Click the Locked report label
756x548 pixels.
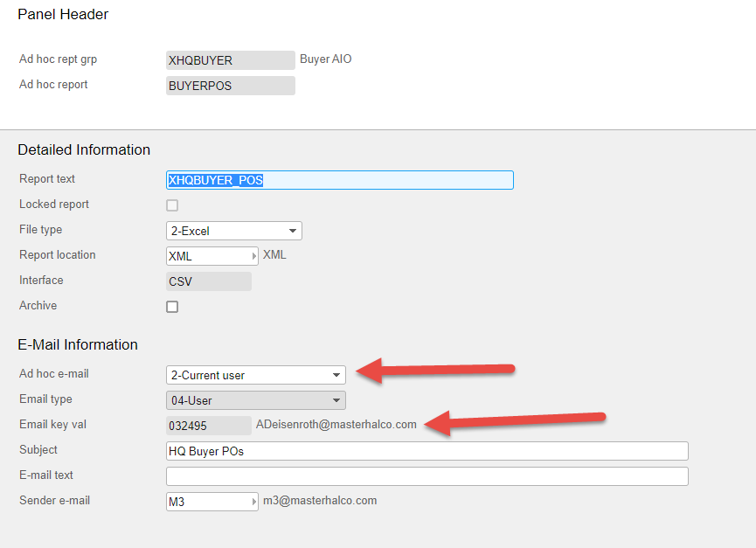[x=54, y=205]
